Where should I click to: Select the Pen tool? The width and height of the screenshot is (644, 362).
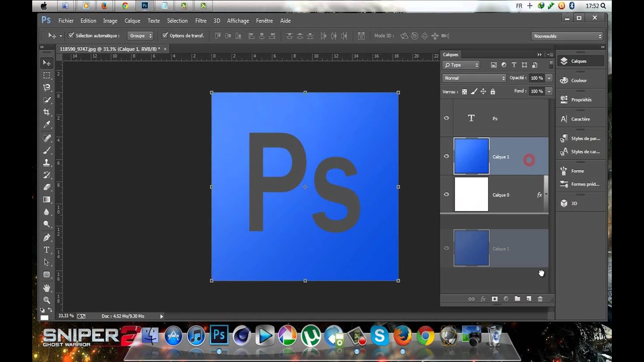(x=47, y=237)
